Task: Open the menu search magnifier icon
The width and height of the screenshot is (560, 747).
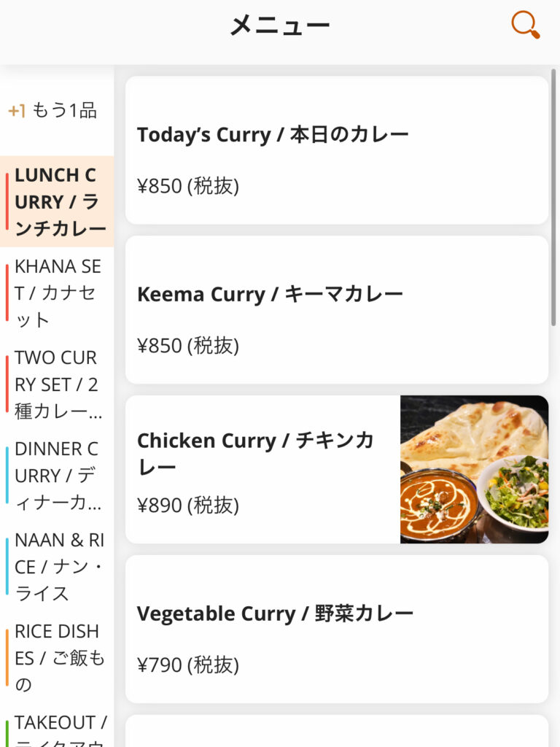Action: (x=525, y=25)
